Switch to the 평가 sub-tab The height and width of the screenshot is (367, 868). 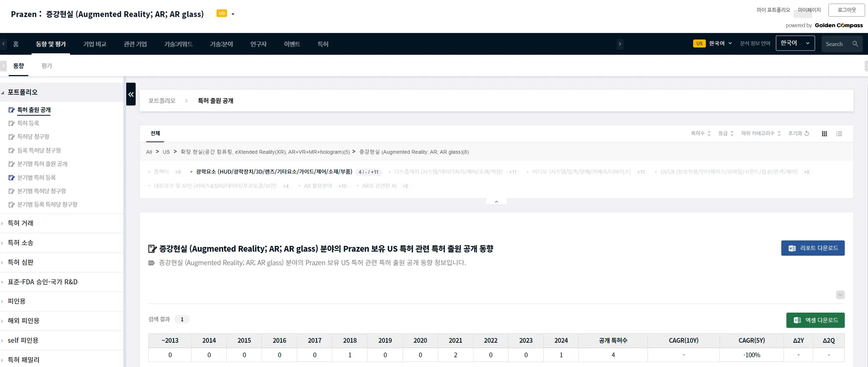pos(47,66)
